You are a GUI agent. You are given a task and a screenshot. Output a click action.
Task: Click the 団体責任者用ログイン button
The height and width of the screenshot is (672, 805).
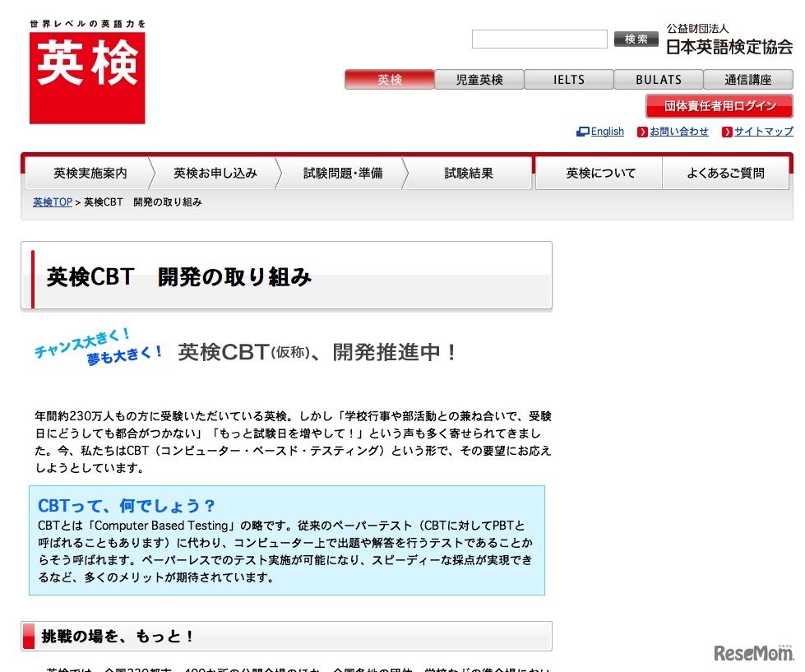718,106
